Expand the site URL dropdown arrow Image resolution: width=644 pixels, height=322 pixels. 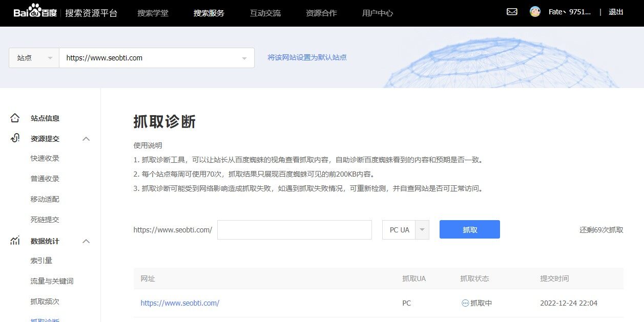pos(244,57)
